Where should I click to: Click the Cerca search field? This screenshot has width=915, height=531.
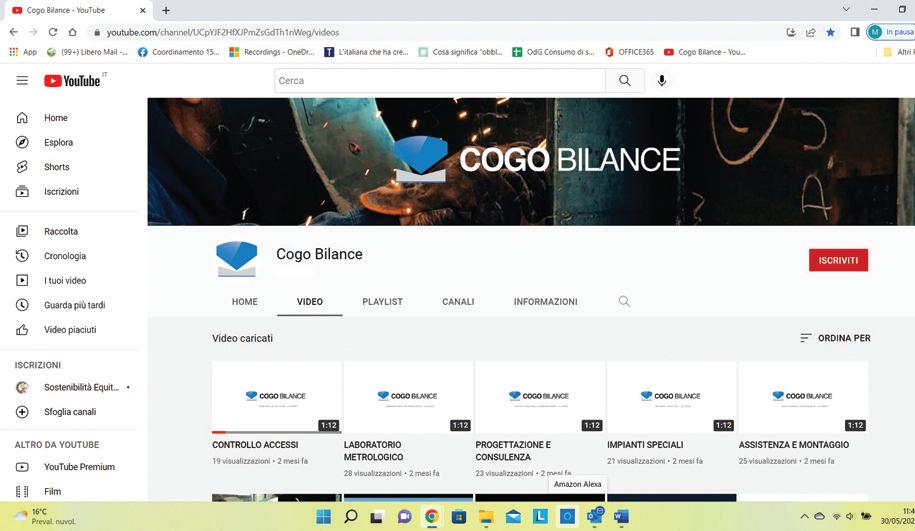(x=440, y=81)
